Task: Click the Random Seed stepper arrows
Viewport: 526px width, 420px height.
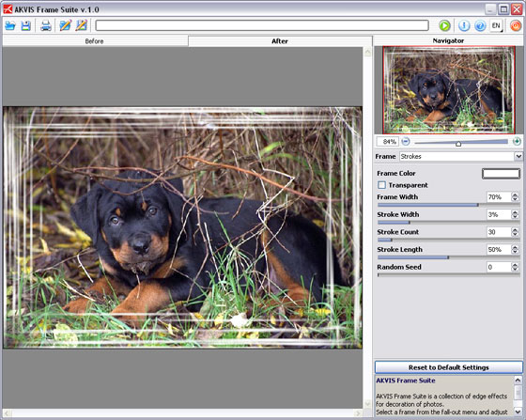Action: point(515,267)
